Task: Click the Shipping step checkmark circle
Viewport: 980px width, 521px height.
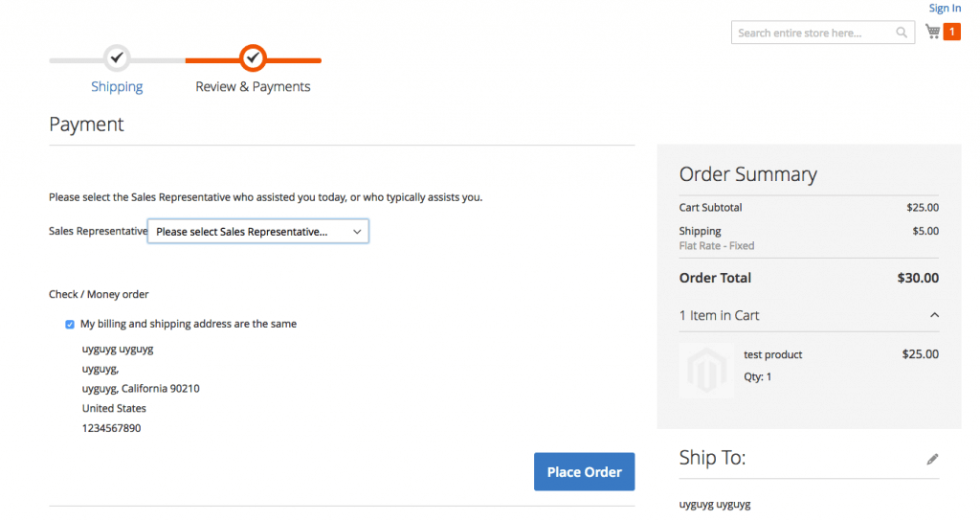Action: [x=117, y=58]
